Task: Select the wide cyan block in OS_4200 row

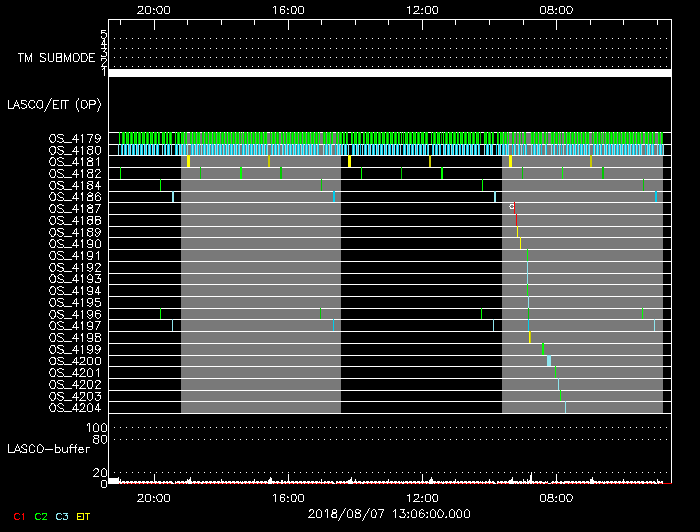Action: (x=549, y=361)
